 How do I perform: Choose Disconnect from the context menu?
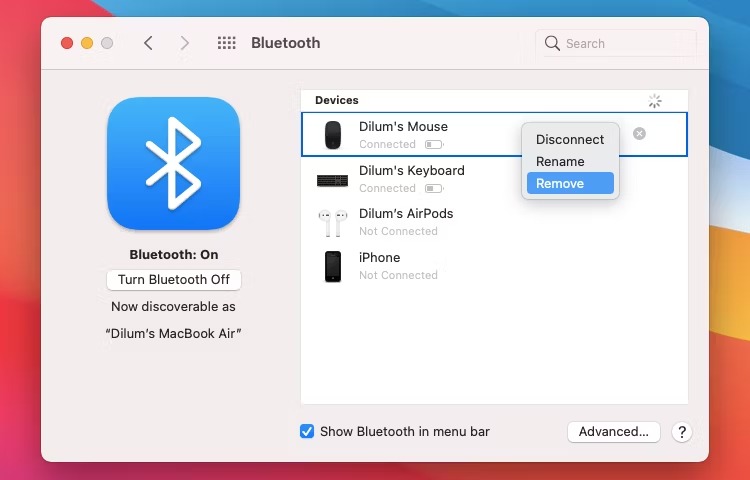(569, 140)
